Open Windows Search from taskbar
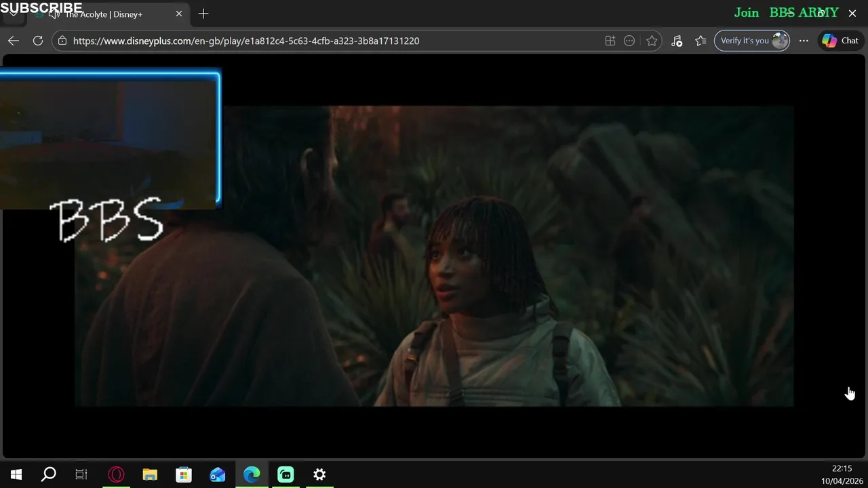Image resolution: width=868 pixels, height=488 pixels. pos(49,474)
